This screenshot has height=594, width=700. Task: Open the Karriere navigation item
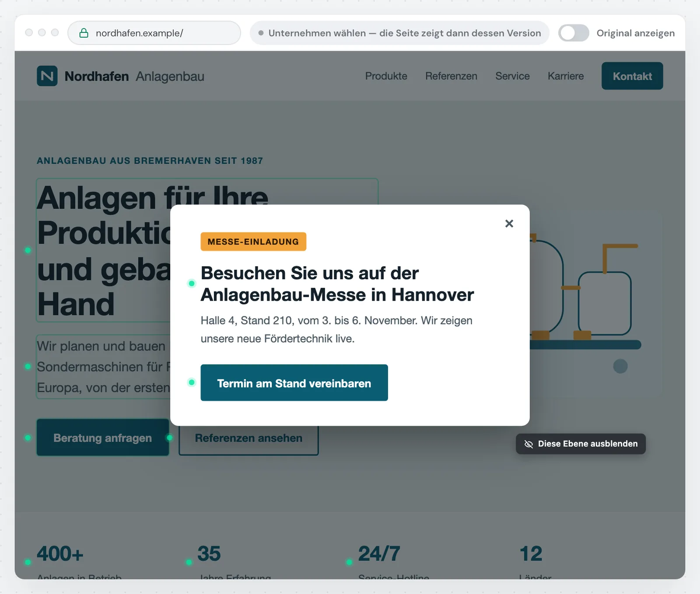tap(566, 76)
